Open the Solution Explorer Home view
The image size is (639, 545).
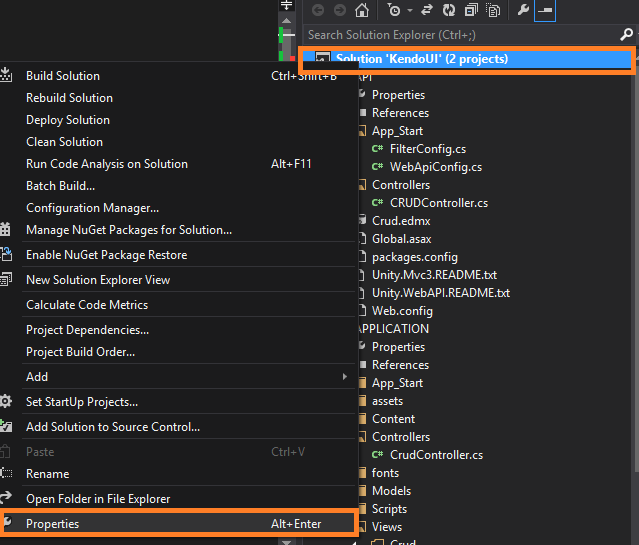(x=361, y=10)
